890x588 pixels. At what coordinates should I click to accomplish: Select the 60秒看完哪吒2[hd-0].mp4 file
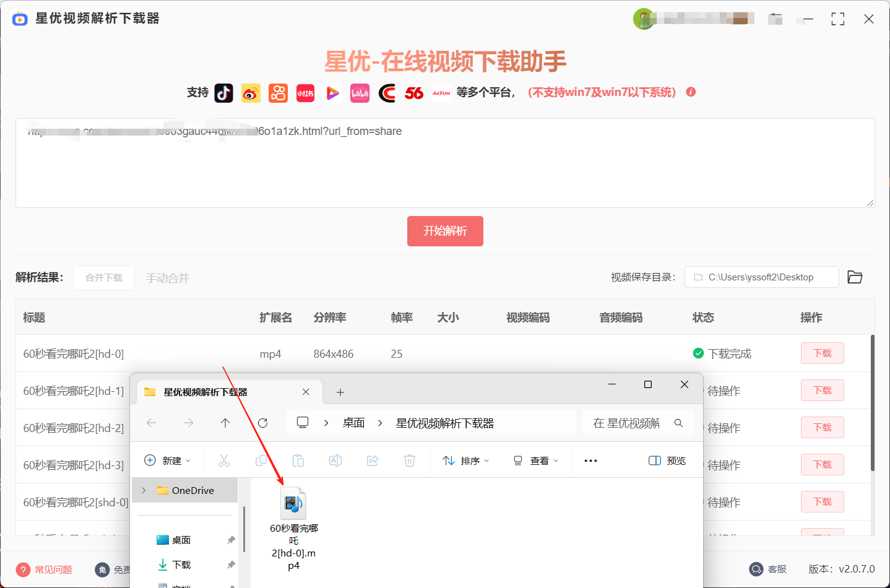[x=294, y=529]
